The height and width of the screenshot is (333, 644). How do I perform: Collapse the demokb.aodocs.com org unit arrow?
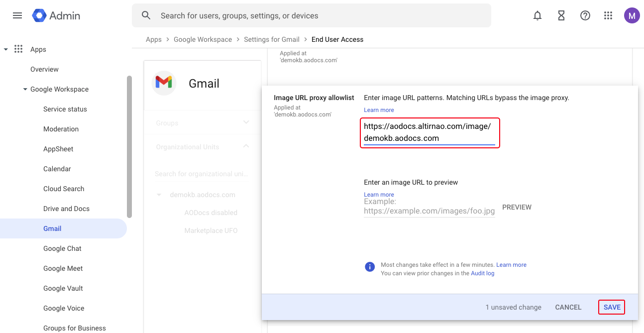(159, 195)
